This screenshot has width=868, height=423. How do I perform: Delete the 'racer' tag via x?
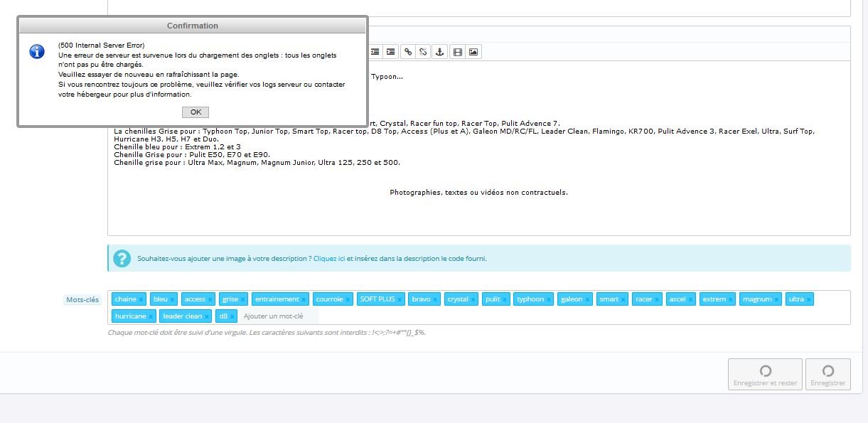click(657, 300)
